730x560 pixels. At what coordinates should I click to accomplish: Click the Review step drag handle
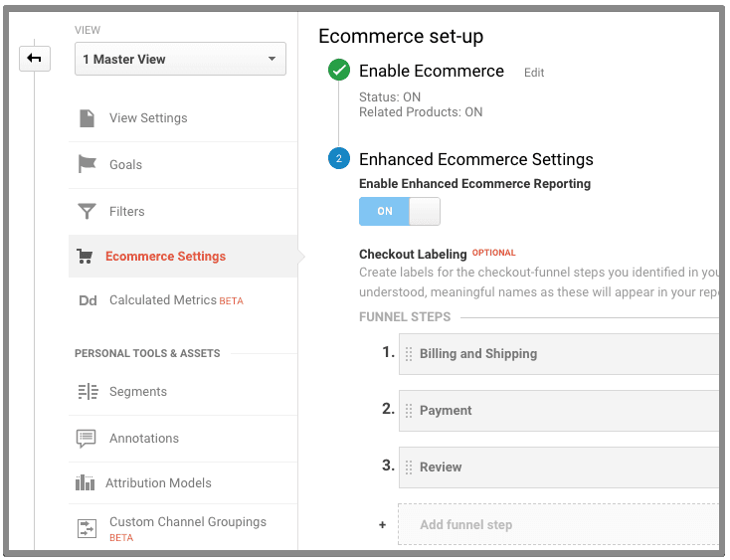click(409, 467)
